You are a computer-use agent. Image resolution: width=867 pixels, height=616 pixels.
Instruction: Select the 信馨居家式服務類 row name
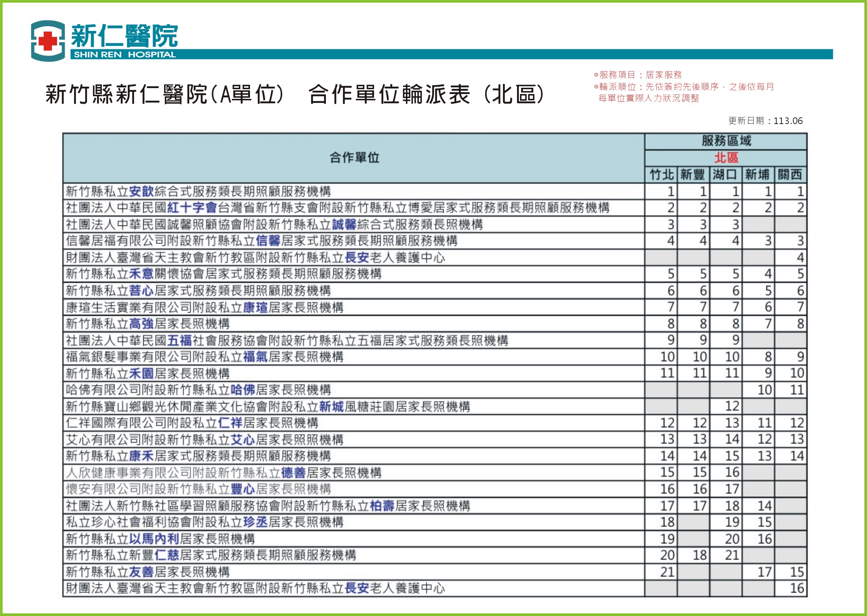click(261, 241)
